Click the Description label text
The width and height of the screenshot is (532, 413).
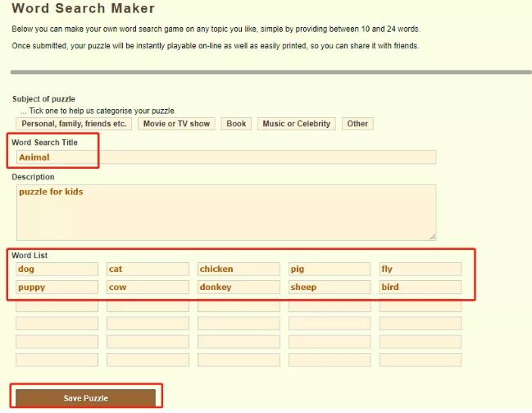[x=33, y=177]
